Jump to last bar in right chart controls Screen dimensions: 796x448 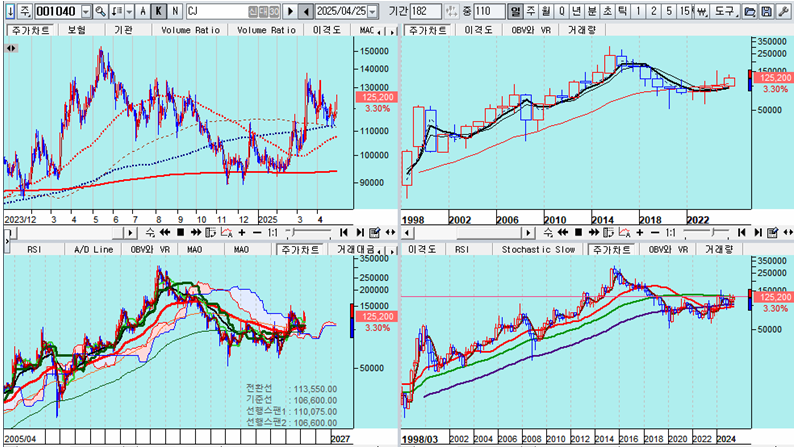click(x=757, y=233)
